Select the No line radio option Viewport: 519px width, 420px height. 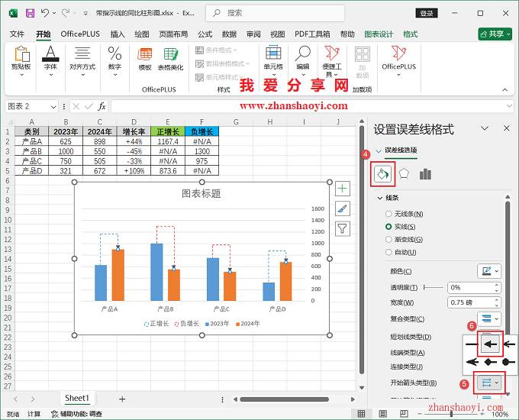pyautogui.click(x=390, y=214)
